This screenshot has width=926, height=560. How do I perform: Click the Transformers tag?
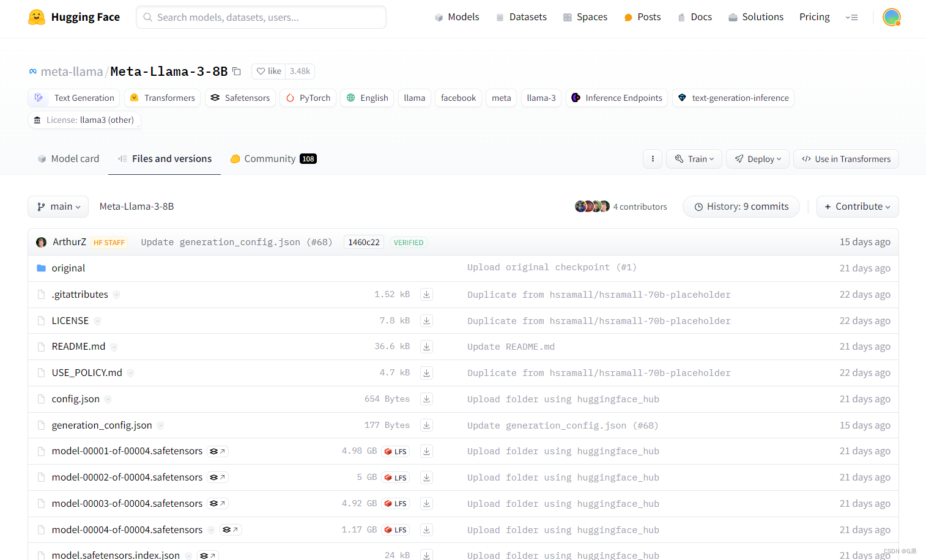click(x=163, y=98)
